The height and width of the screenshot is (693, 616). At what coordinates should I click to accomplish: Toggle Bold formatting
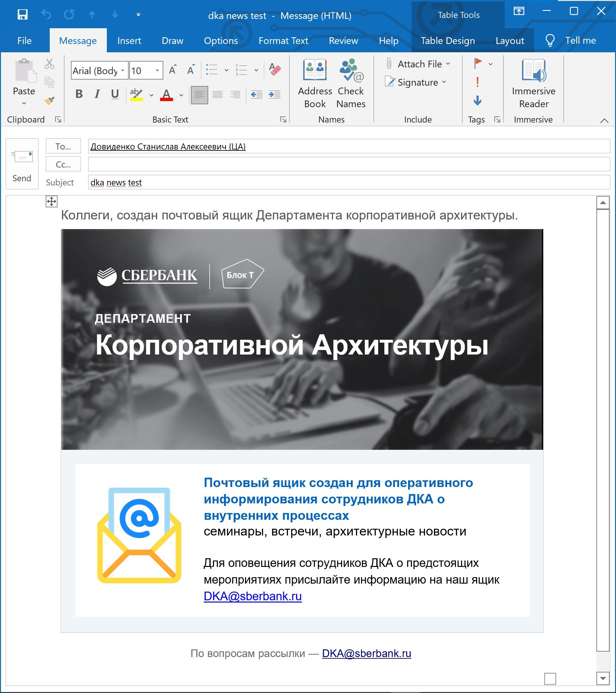click(x=79, y=94)
